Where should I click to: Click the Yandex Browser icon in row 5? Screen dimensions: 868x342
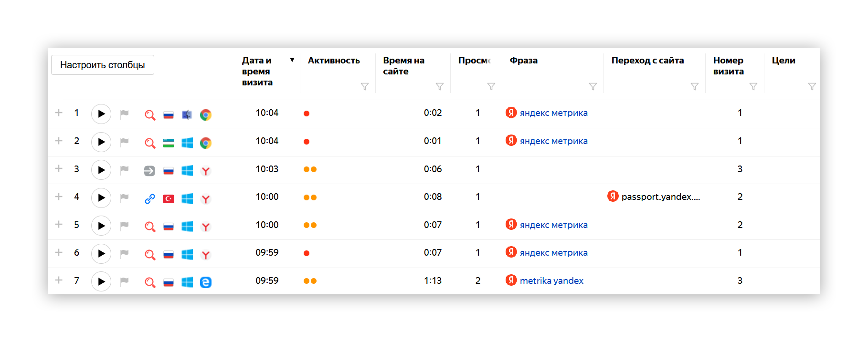coord(206,227)
